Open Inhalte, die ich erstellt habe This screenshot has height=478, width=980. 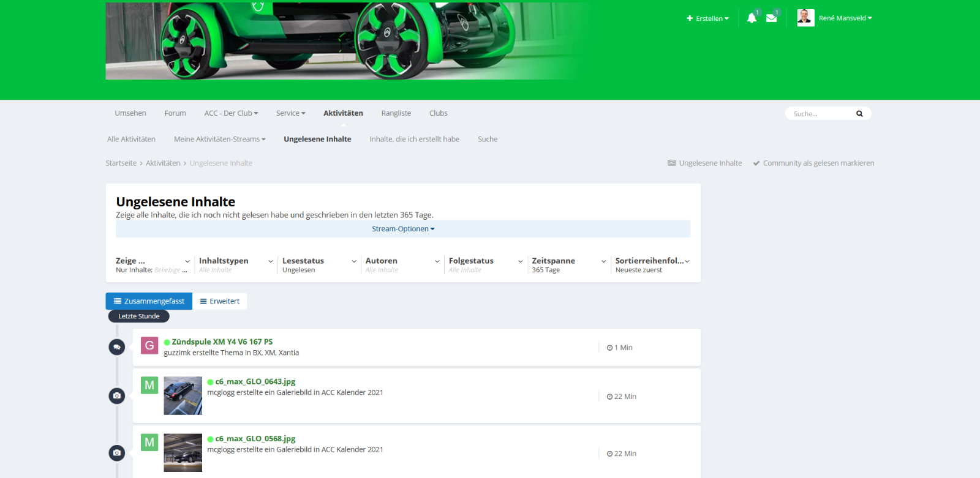pyautogui.click(x=415, y=139)
